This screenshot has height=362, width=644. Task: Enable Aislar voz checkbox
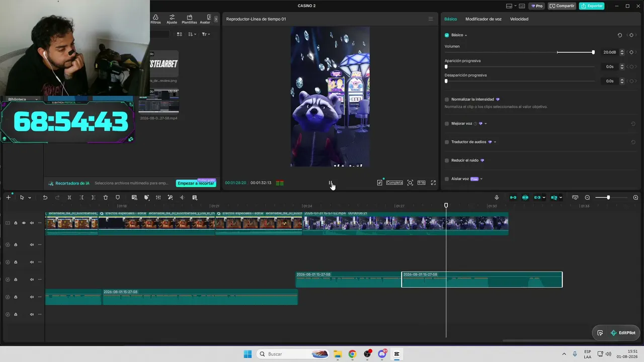(x=447, y=179)
